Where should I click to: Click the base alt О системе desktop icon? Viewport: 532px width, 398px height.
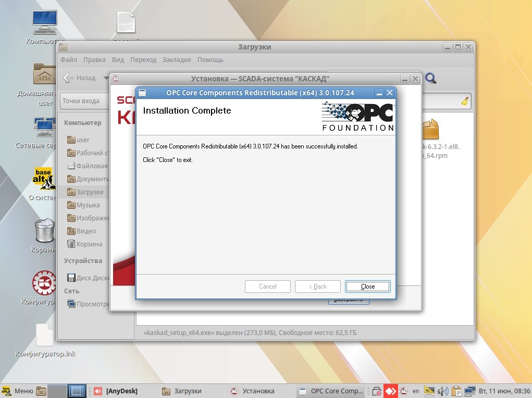pos(44,179)
